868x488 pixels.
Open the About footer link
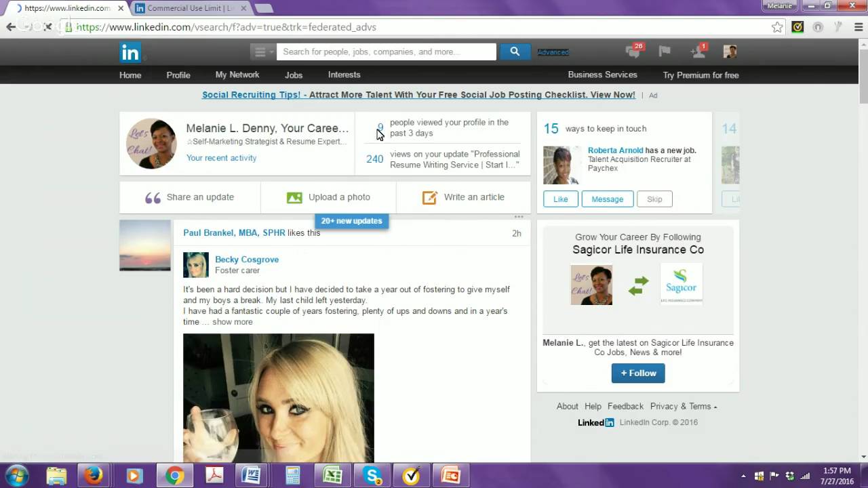click(568, 407)
